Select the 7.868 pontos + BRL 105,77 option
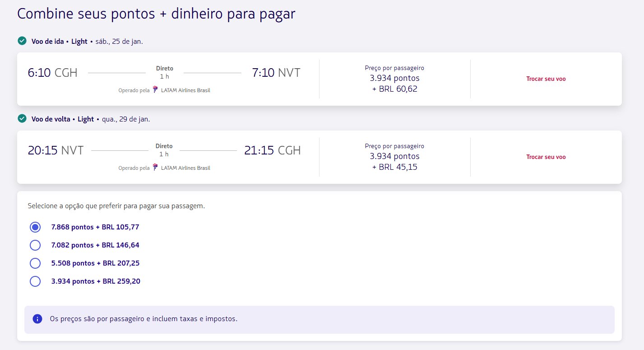This screenshot has width=644, height=350. (x=35, y=227)
